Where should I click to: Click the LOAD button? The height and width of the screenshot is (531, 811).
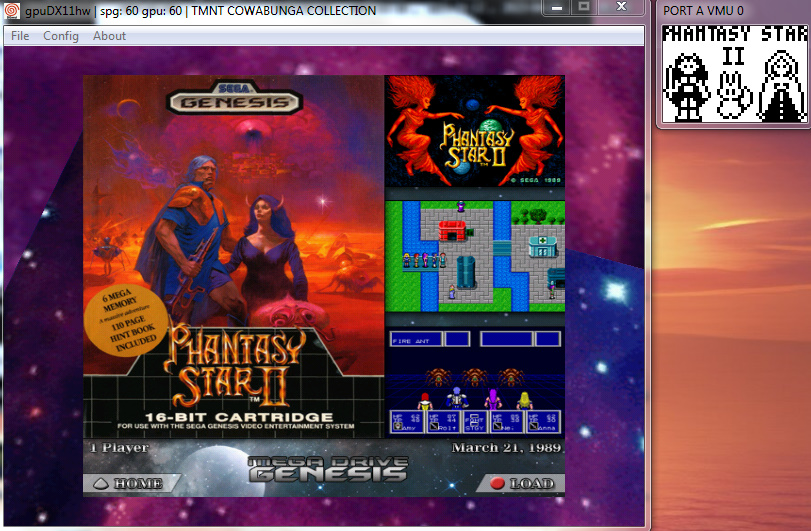(520, 483)
